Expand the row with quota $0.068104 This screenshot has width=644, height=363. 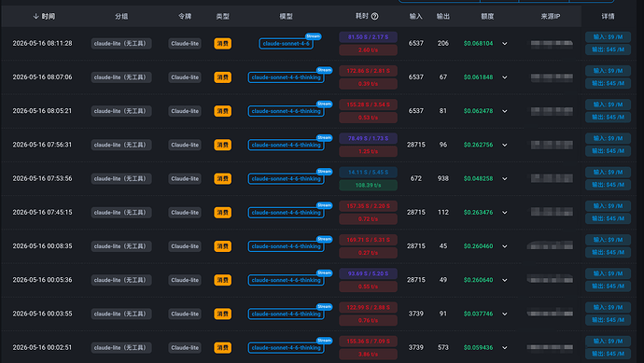(505, 44)
